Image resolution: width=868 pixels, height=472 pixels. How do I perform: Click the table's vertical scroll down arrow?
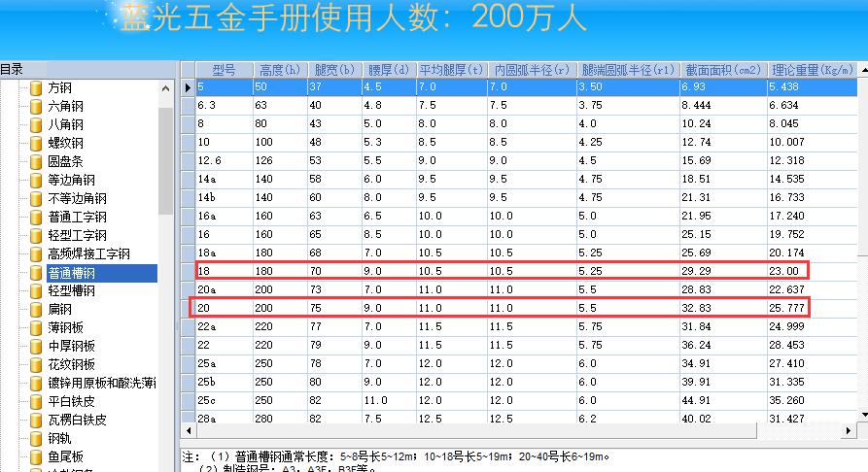tap(863, 415)
